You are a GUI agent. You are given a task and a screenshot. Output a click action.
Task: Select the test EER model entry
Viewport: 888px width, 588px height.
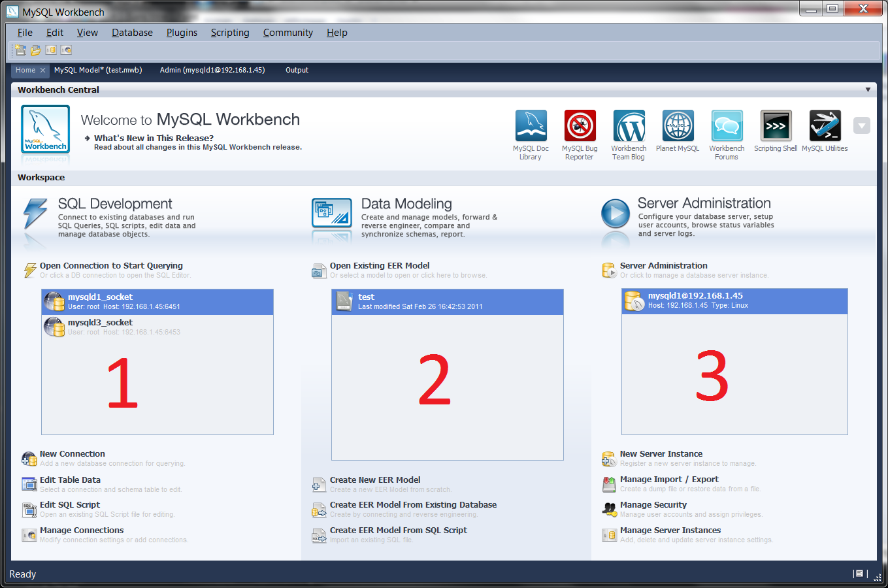coord(448,302)
